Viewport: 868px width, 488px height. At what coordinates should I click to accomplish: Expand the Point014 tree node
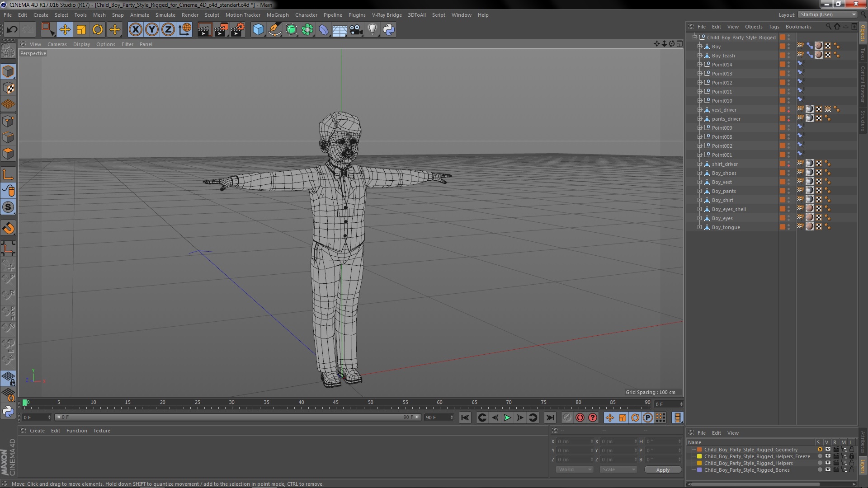pyautogui.click(x=699, y=65)
